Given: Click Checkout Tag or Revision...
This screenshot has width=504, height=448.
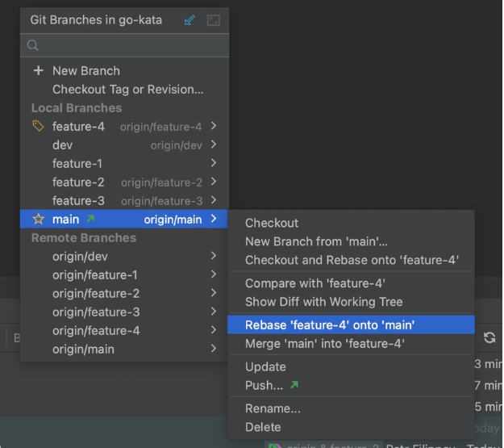Looking at the screenshot, I should pyautogui.click(x=127, y=90).
